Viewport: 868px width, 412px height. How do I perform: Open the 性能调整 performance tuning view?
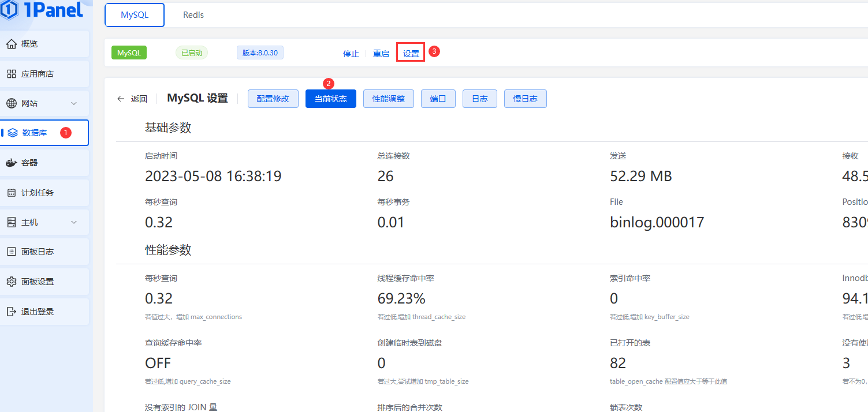(388, 98)
